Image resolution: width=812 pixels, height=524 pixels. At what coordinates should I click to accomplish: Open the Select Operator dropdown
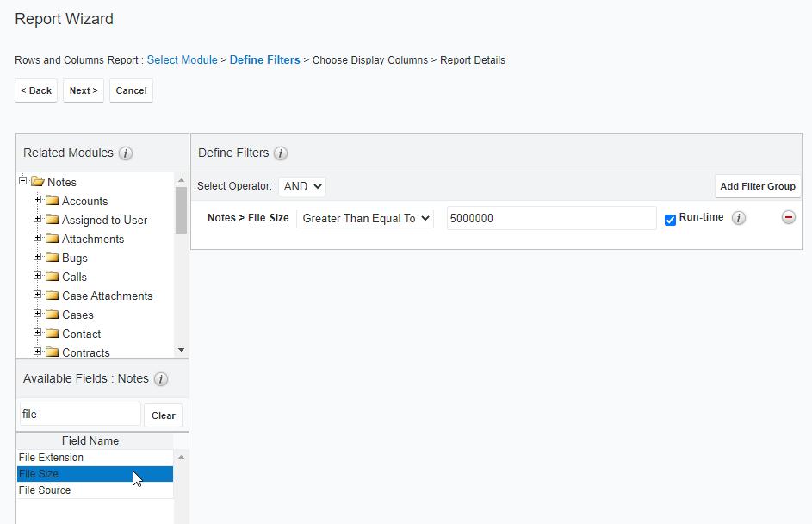tap(301, 186)
